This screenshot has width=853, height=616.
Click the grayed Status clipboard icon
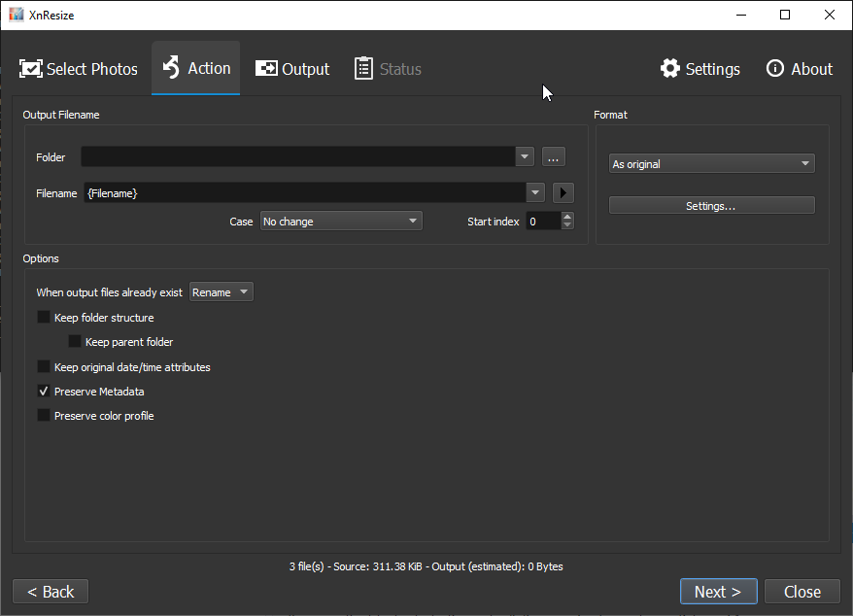tap(363, 68)
